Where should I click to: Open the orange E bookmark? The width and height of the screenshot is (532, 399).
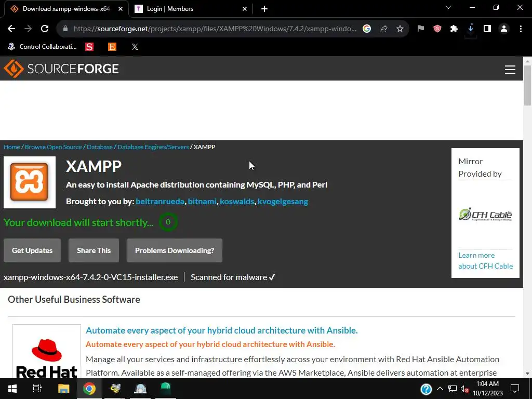pyautogui.click(x=112, y=47)
